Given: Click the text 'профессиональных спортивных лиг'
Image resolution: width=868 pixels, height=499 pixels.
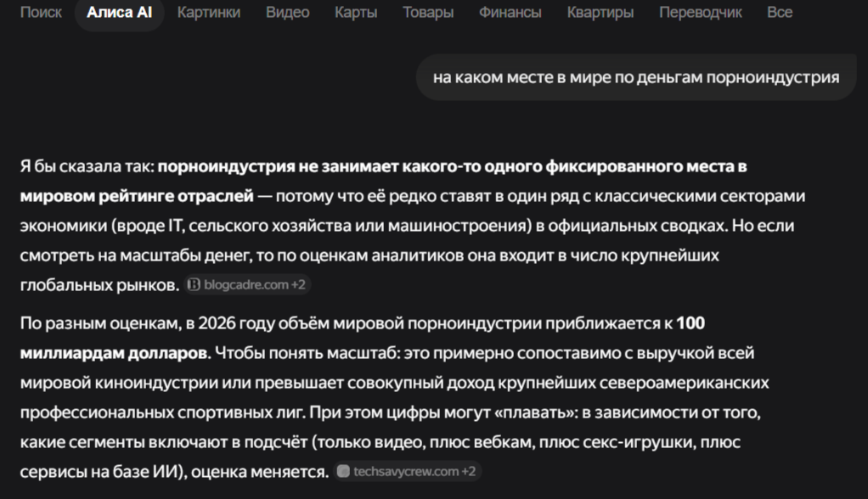Looking at the screenshot, I should (x=162, y=412).
